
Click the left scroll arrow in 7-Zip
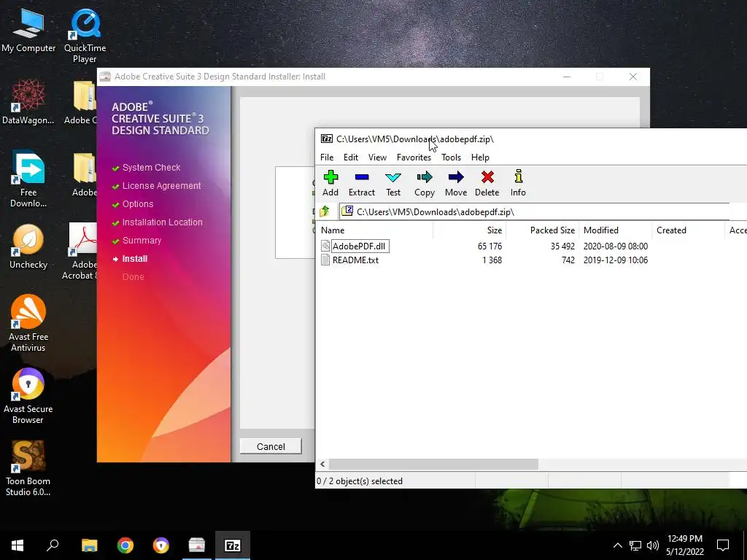click(x=322, y=464)
